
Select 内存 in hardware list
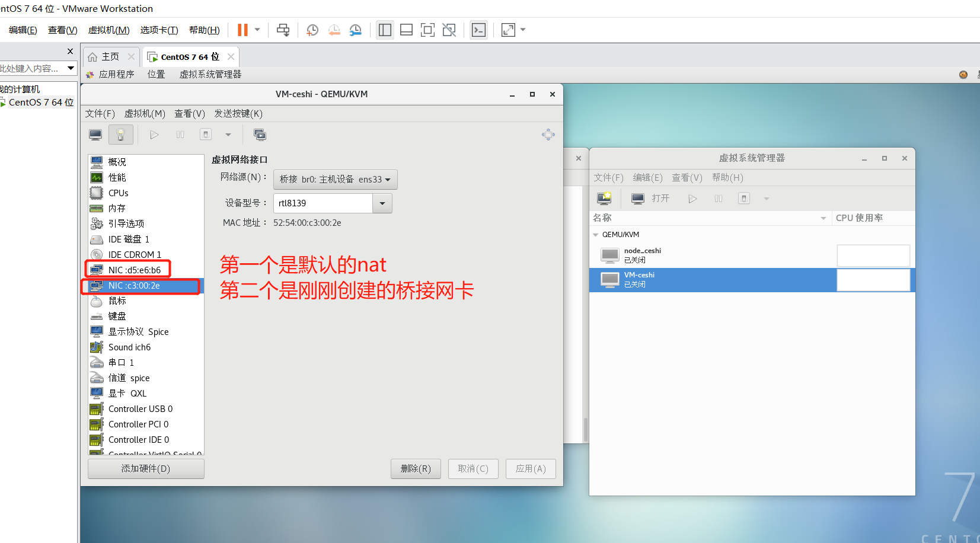click(146, 208)
